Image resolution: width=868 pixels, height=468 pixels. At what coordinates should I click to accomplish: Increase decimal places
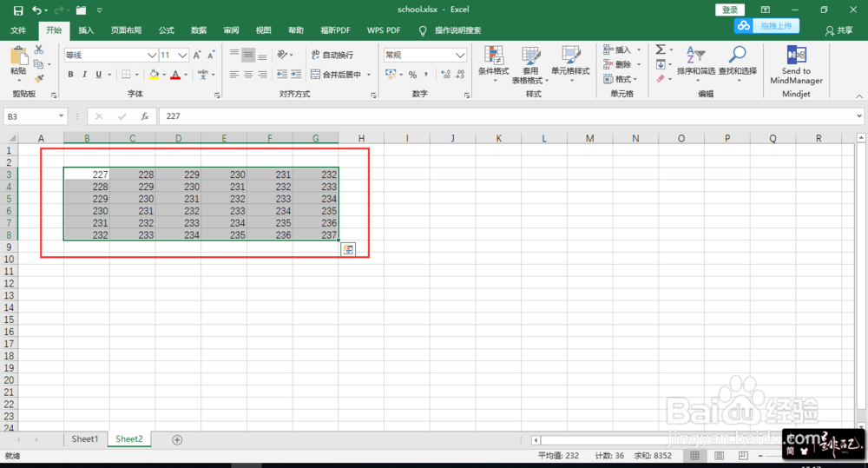(x=445, y=74)
